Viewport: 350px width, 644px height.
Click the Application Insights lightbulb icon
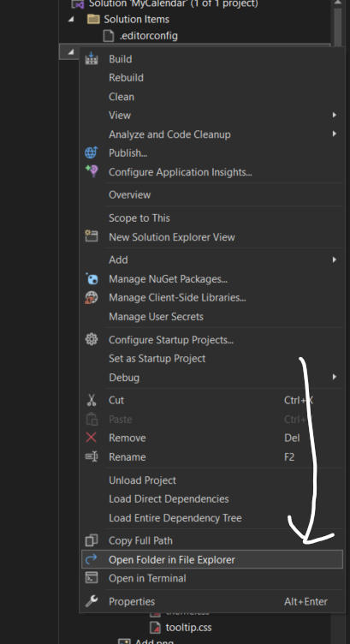click(91, 171)
